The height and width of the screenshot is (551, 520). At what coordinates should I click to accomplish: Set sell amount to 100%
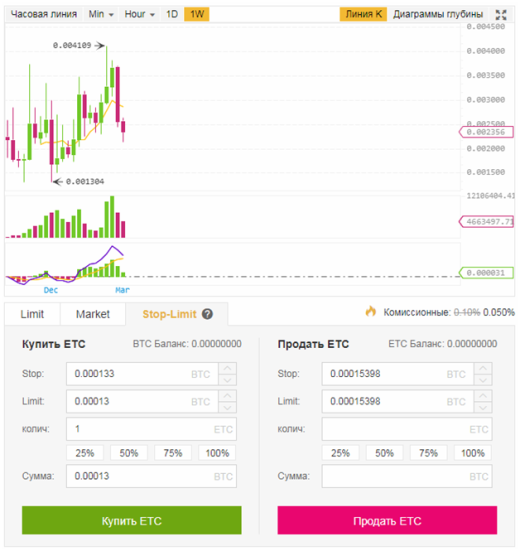(x=473, y=453)
